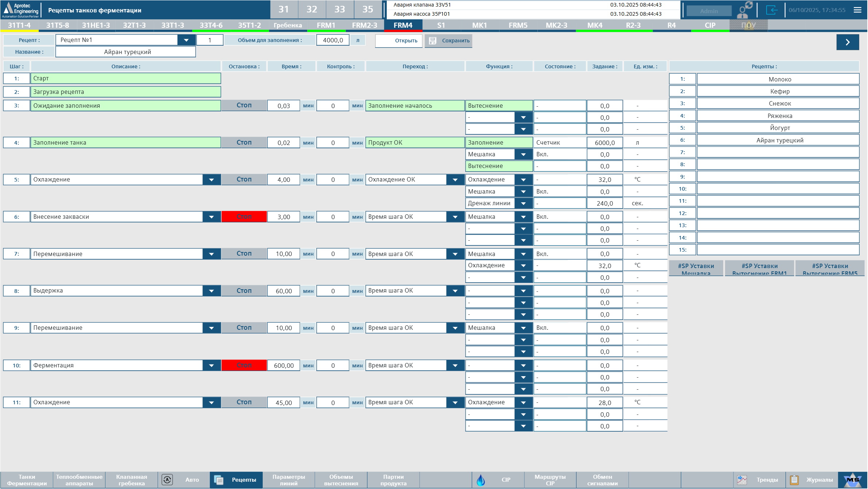868x489 pixels.
Task: Click the switch user icon
Action: click(744, 10)
